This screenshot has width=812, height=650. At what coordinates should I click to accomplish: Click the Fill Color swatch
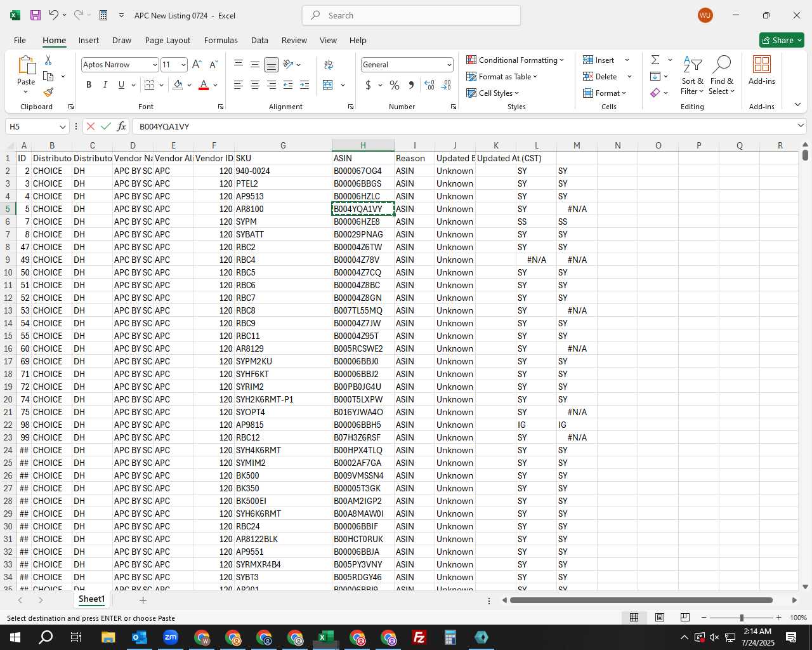[178, 85]
